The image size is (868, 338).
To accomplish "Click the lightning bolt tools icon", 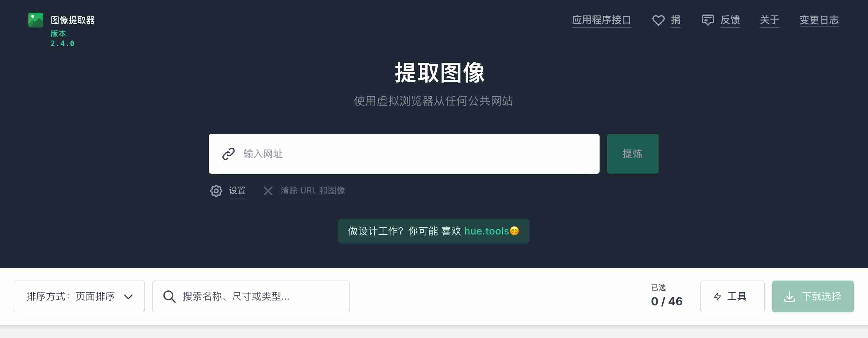I will tap(717, 297).
